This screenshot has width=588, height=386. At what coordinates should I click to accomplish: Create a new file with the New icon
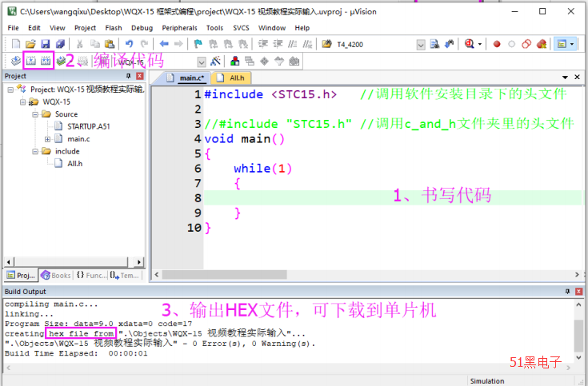(x=16, y=44)
